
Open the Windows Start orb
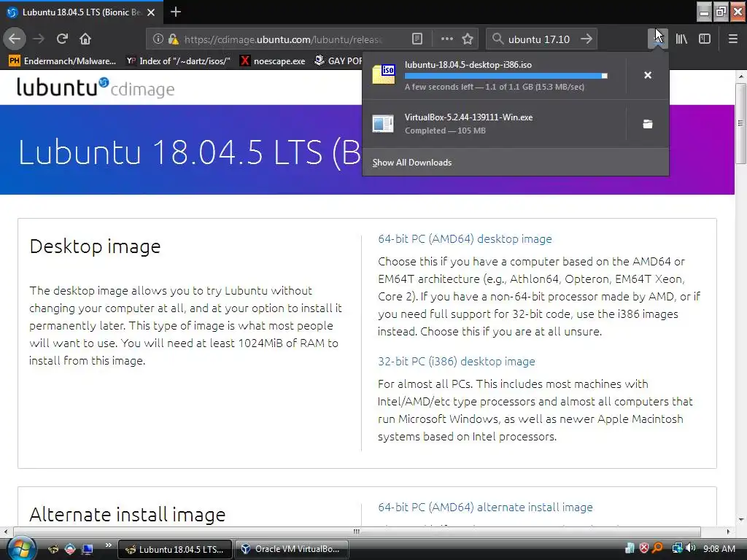coord(20,549)
